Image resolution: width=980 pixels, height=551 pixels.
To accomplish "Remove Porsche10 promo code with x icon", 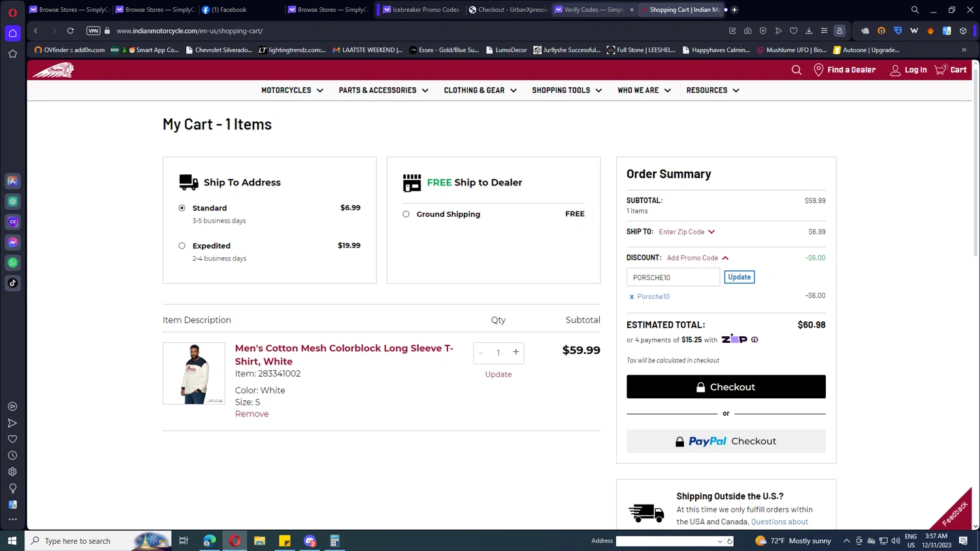I will [632, 297].
